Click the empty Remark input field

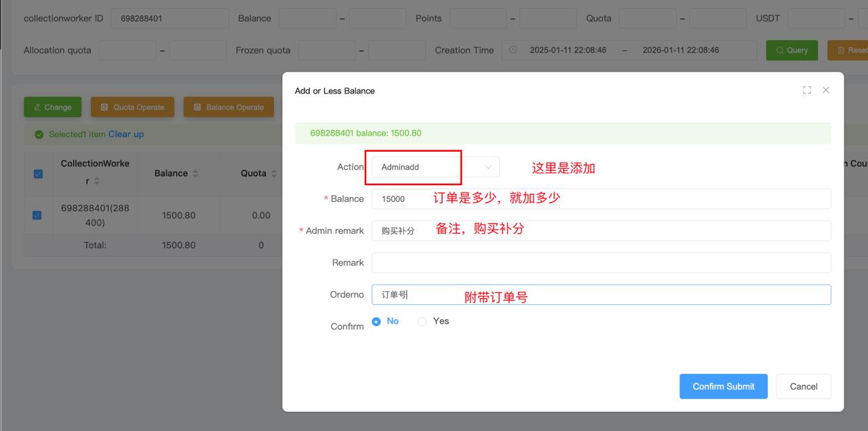(x=601, y=263)
